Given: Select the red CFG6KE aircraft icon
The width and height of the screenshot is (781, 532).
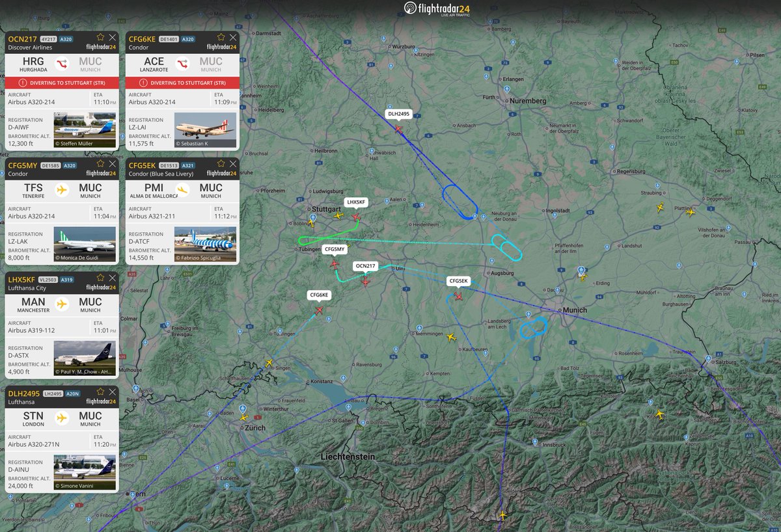Looking at the screenshot, I should [x=319, y=310].
